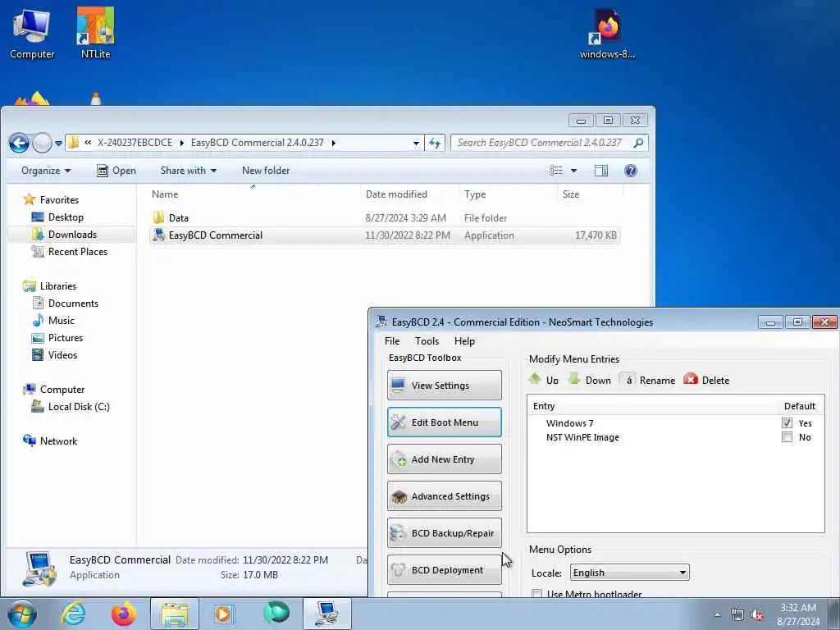Move entry Down with green arrow
Screen dimensions: 840x630
coord(589,380)
